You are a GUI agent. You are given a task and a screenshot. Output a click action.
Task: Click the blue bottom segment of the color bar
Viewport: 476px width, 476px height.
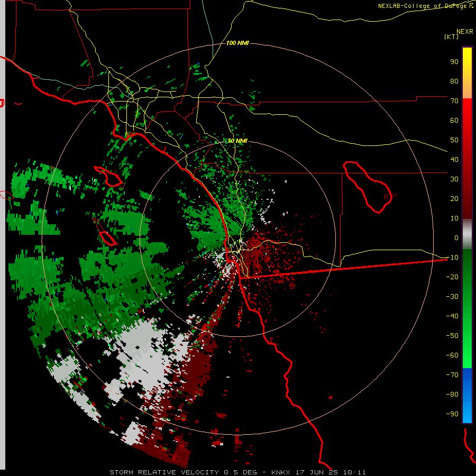467,396
